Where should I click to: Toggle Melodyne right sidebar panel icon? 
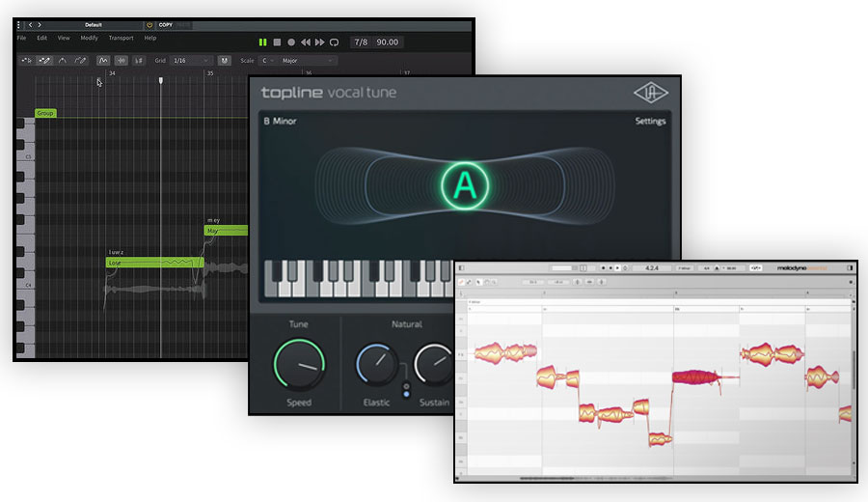tap(851, 268)
